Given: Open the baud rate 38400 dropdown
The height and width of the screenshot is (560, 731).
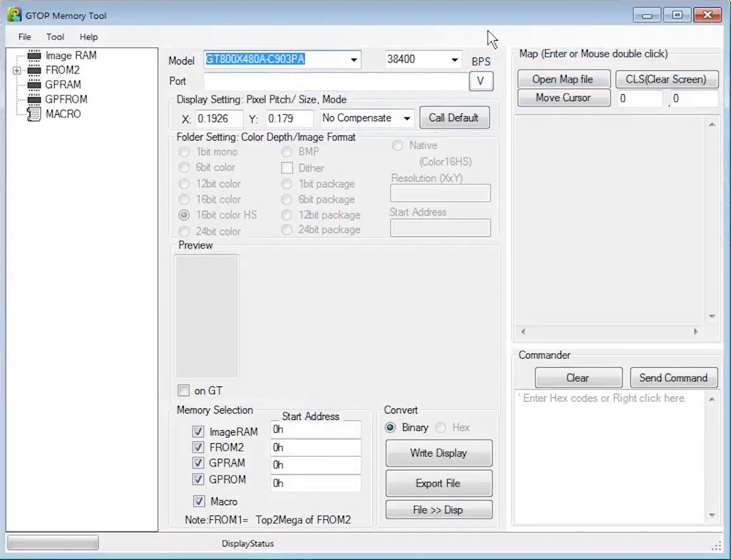Looking at the screenshot, I should [455, 60].
